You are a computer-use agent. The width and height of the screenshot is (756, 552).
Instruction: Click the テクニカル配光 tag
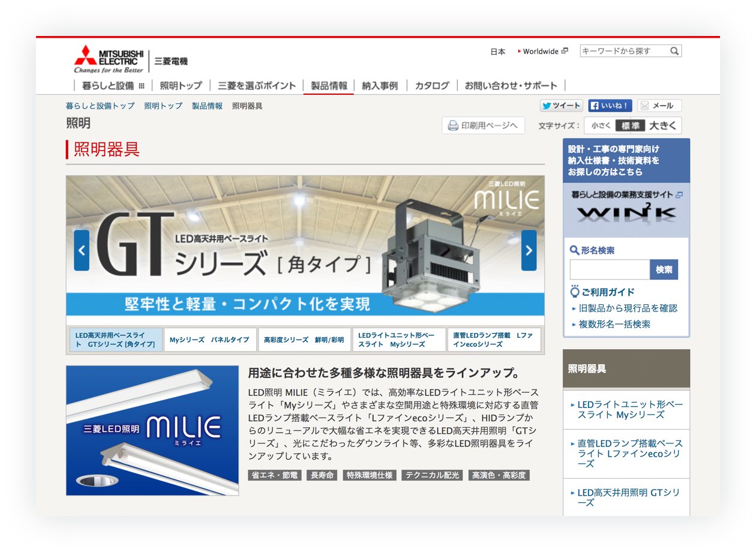432,475
